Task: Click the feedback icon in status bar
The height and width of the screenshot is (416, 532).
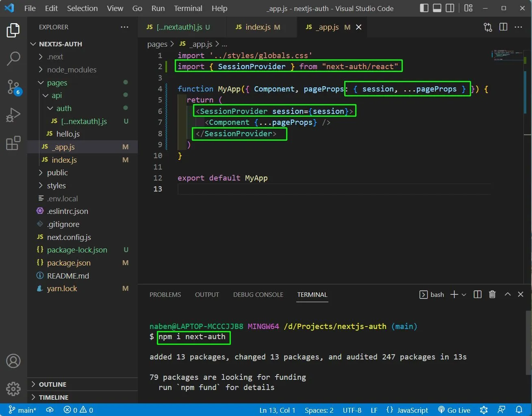Action: tap(502, 410)
